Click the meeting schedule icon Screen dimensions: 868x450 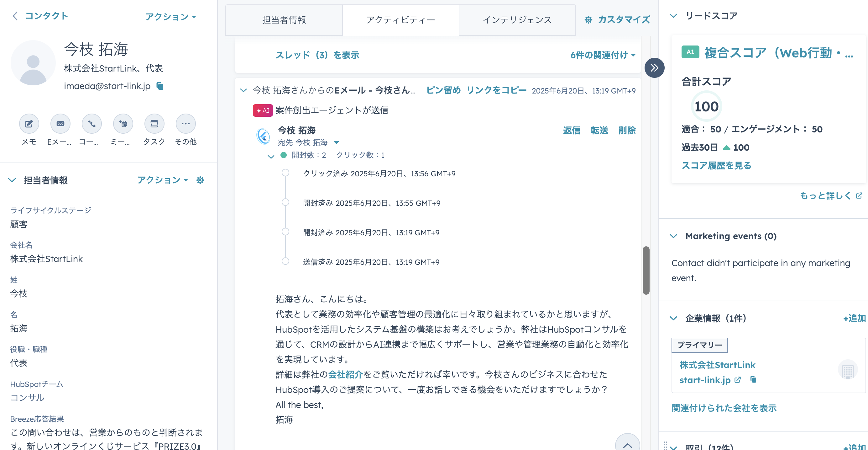(123, 124)
